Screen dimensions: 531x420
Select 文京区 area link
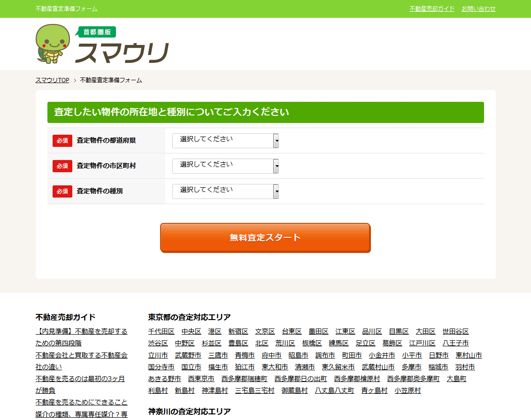click(x=265, y=331)
